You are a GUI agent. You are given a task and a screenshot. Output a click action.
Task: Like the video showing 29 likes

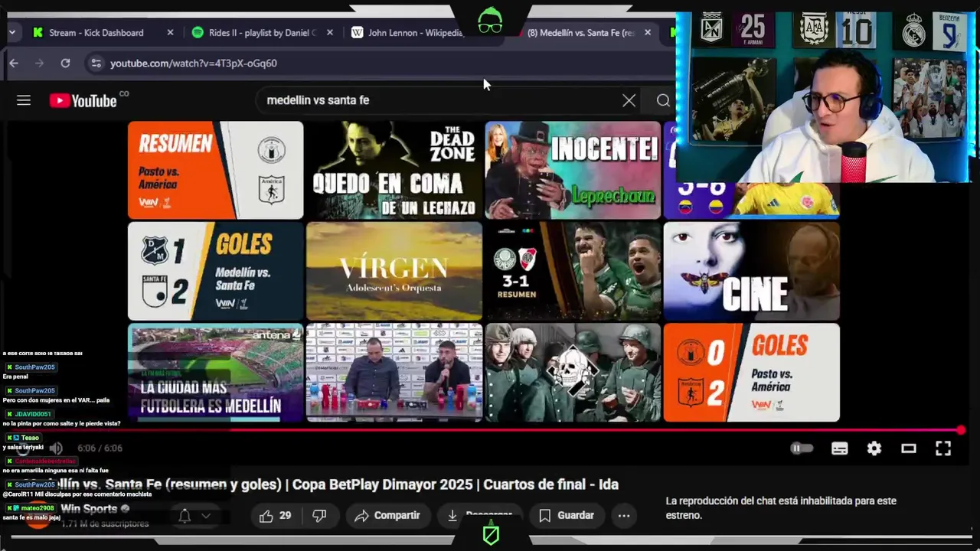(276, 516)
